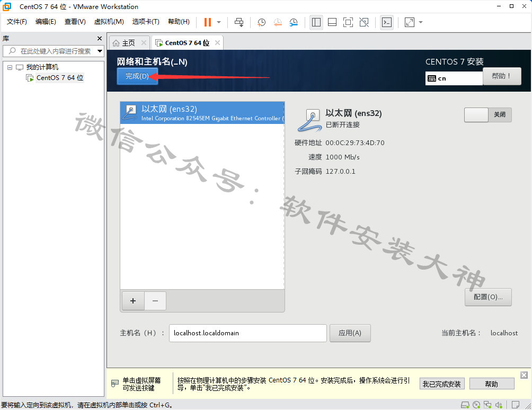Click the hard disk status bar icon
Screen dimensions: 532x410
[465, 405]
